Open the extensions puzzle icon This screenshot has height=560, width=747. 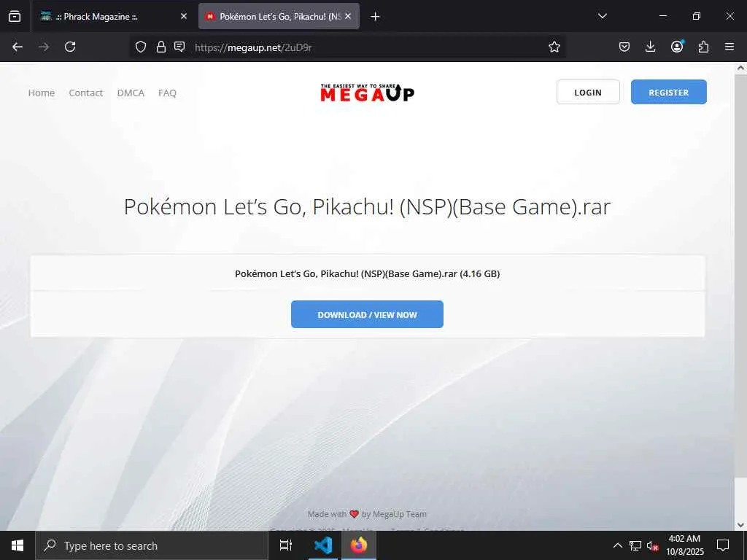coord(703,47)
